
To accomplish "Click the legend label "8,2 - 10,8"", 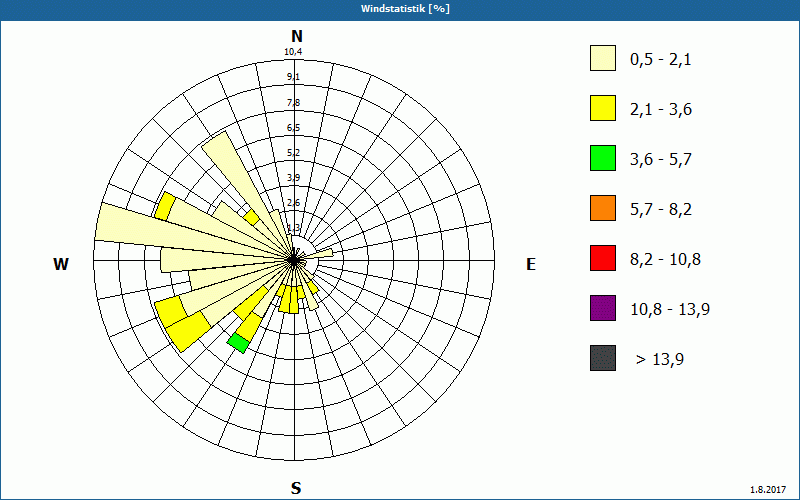I will (x=665, y=260).
